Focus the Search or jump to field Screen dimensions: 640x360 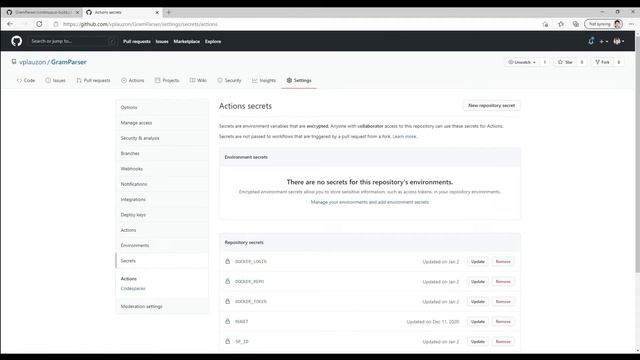tap(72, 41)
